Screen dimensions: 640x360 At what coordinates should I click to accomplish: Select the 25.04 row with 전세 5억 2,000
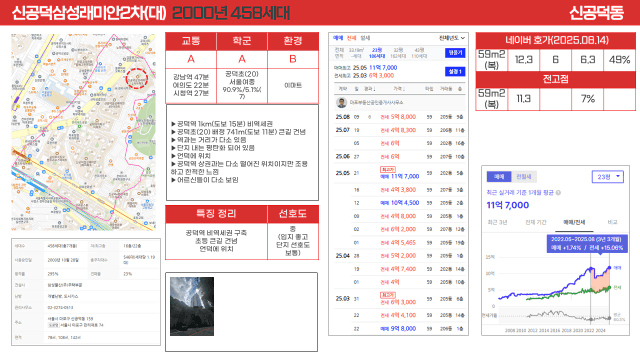coord(400,256)
